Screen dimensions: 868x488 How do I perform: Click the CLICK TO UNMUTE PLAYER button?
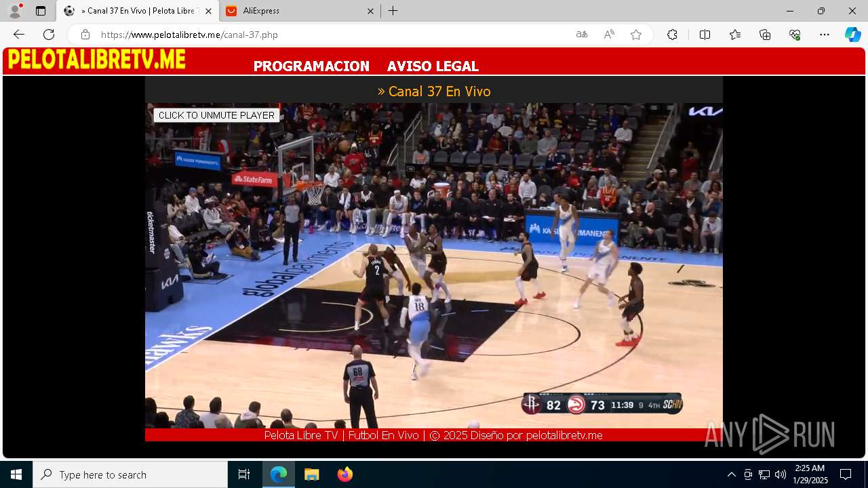[216, 115]
